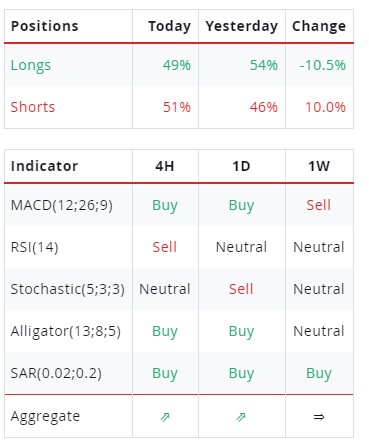Select the 1W column header
This screenshot has width=369, height=445.
(319, 166)
